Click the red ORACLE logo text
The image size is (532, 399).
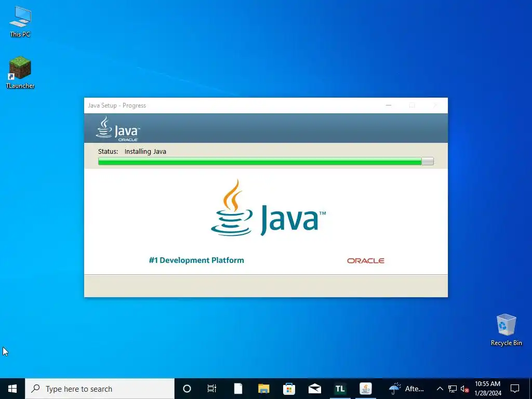365,261
